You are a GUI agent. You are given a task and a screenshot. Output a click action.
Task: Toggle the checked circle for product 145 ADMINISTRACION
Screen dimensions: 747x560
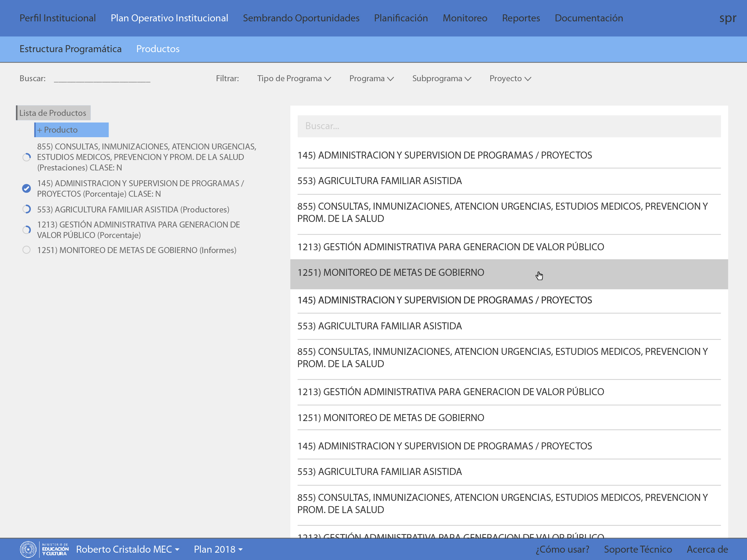[x=27, y=189]
